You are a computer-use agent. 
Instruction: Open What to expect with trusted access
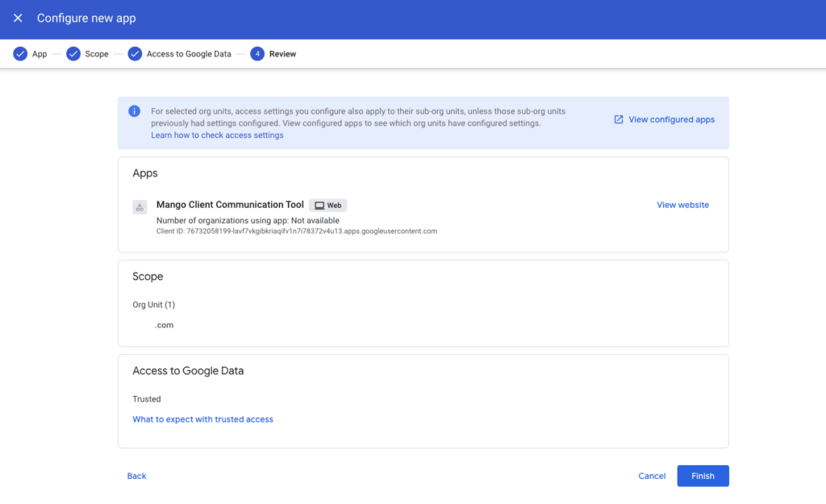click(x=202, y=419)
